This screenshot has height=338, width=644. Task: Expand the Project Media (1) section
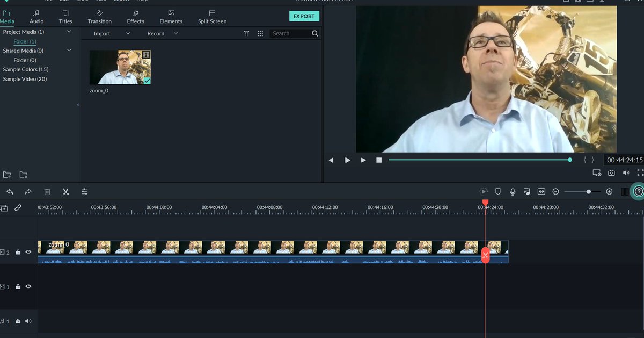pyautogui.click(x=69, y=32)
